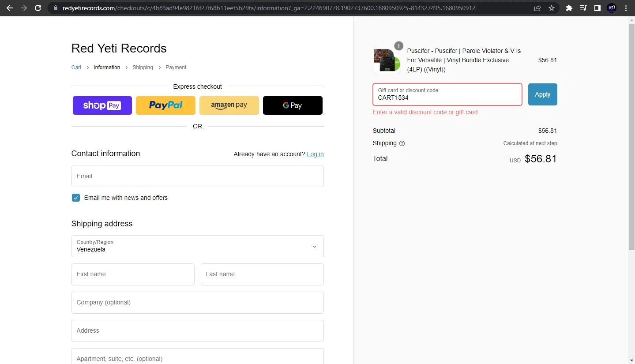This screenshot has height=364, width=635.
Task: Click the Red Yeti Records store title
Action: (119, 48)
